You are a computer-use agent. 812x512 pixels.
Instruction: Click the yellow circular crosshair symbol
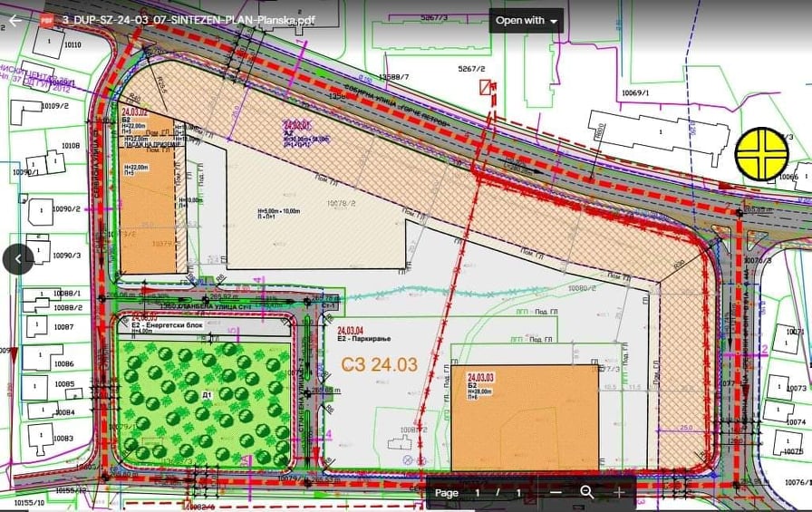coord(762,153)
